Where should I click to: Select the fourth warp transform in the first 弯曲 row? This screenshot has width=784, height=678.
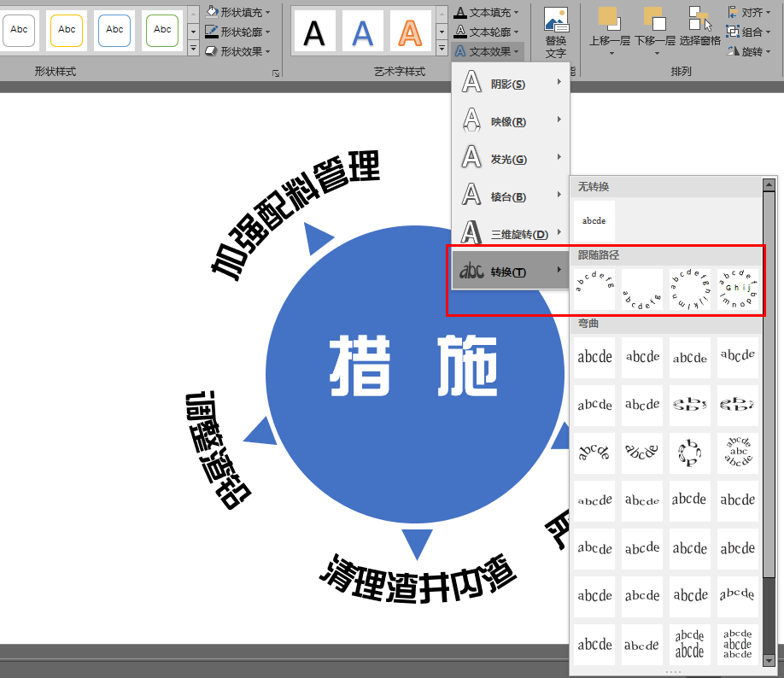coord(738,357)
